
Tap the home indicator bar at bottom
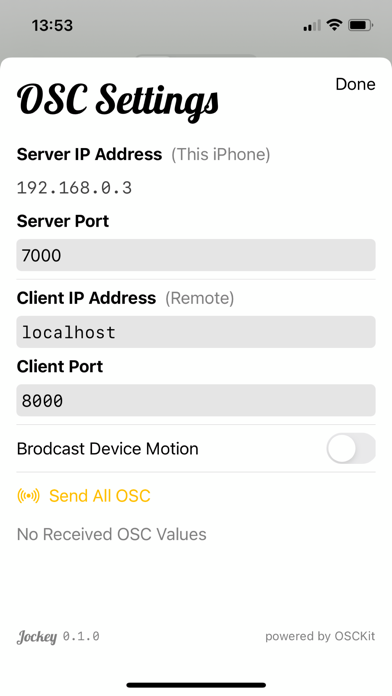[196, 685]
